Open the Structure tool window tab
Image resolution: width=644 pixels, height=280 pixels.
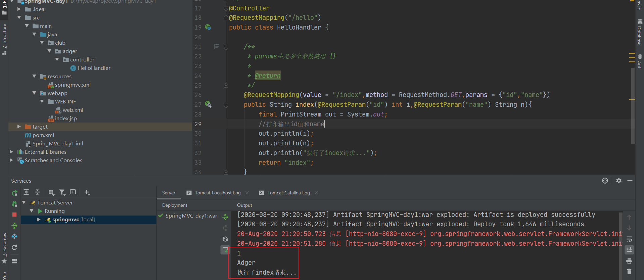(x=4, y=39)
